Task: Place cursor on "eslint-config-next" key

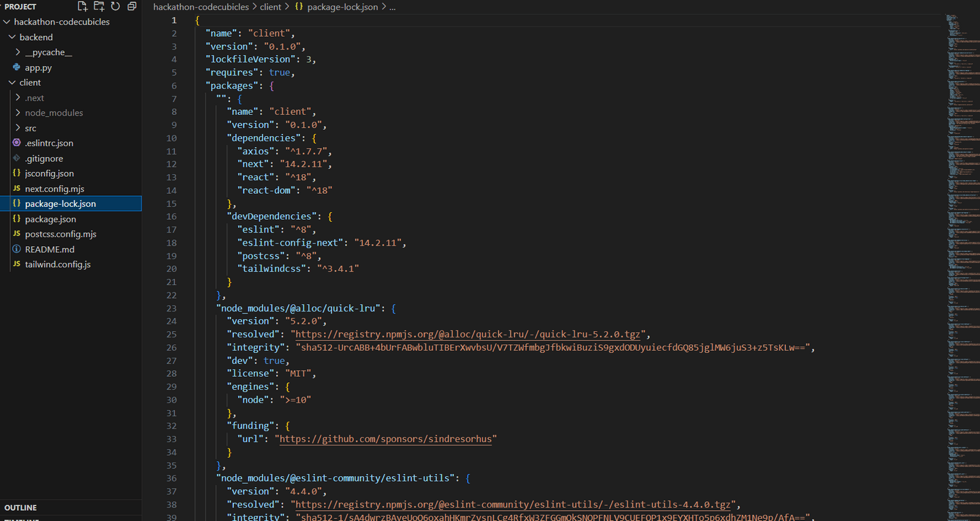Action: (x=291, y=243)
